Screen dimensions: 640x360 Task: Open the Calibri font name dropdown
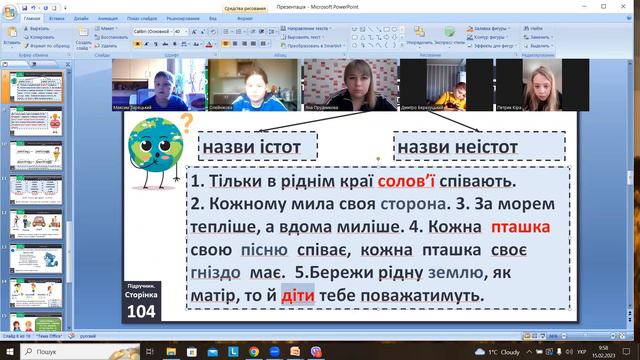point(171,31)
